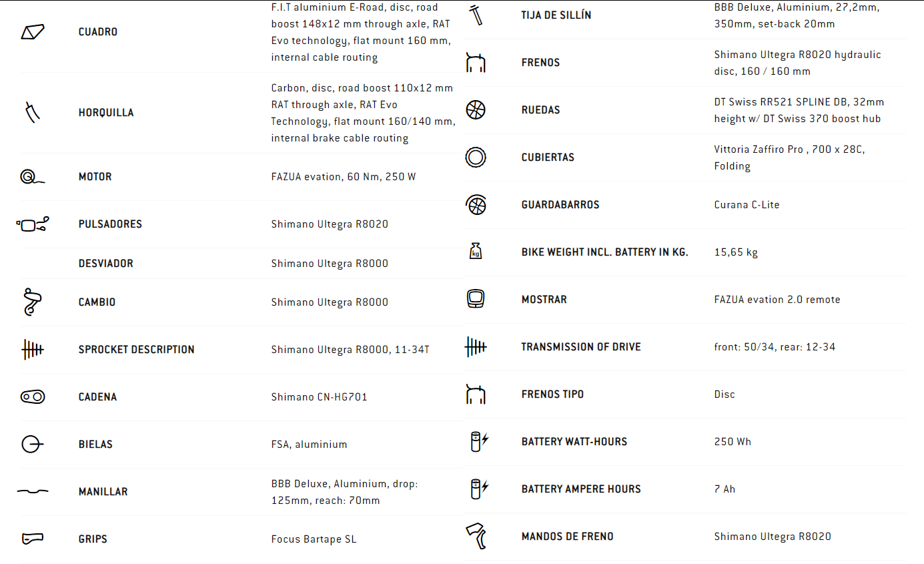Select the handlebar icon beside MANILLAR
Screen dimensions: 924x564
pyautogui.click(x=33, y=491)
